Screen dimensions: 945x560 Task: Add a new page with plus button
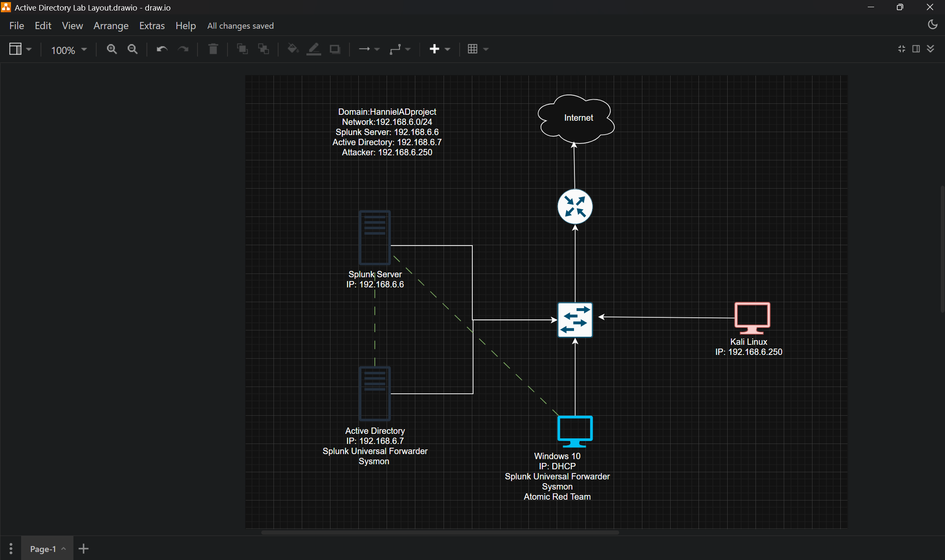[x=84, y=549]
